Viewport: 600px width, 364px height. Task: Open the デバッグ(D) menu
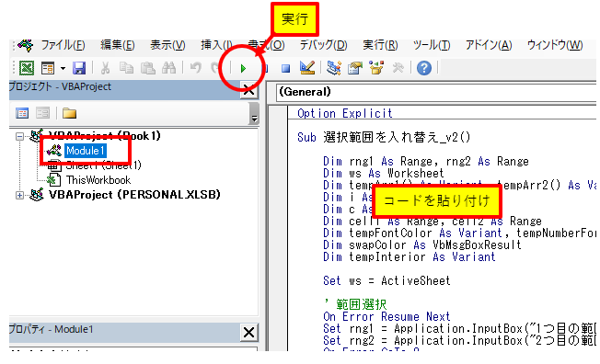pyautogui.click(x=323, y=46)
